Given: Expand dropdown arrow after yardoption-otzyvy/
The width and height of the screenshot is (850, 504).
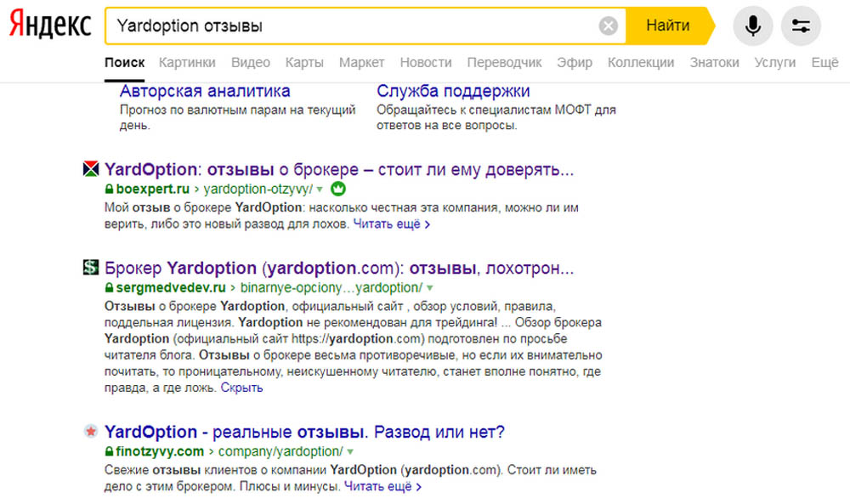Looking at the screenshot, I should pyautogui.click(x=320, y=190).
